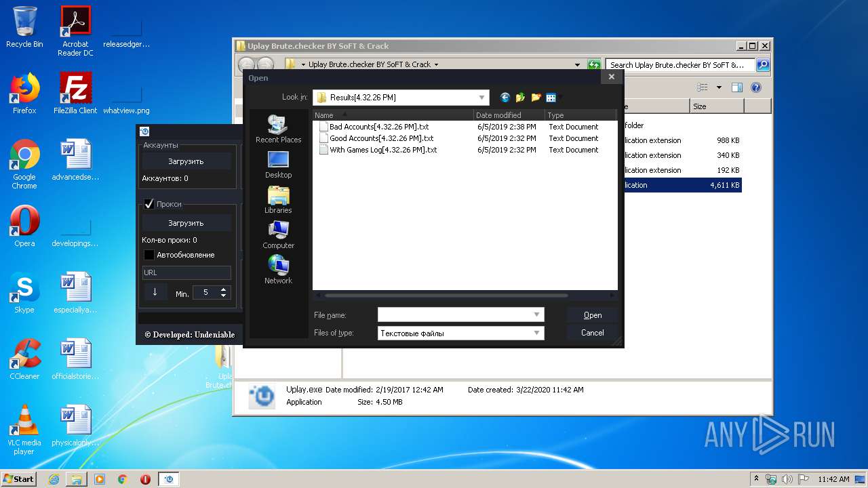Open Recent Places in dialog sidebar
Viewport: 868px width, 488px height.
(x=278, y=129)
